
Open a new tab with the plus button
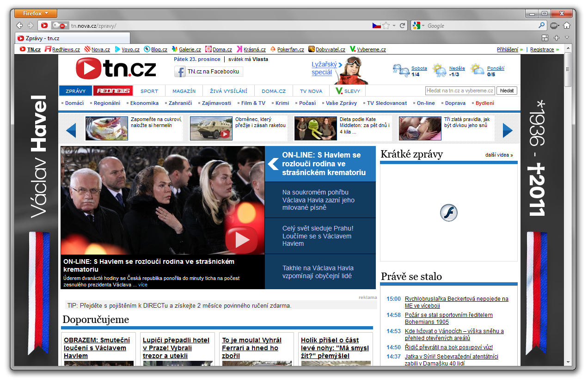point(557,38)
